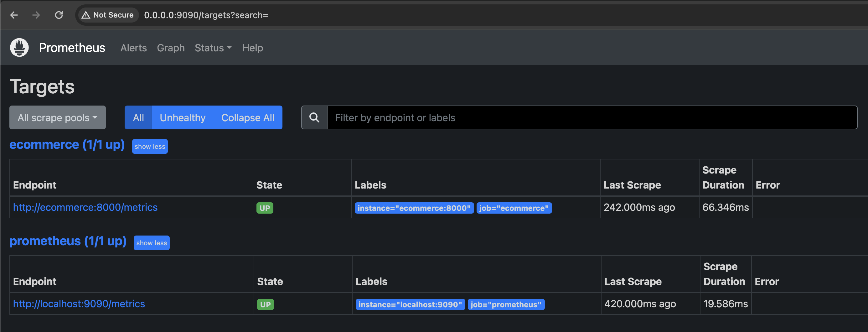The height and width of the screenshot is (332, 868).
Task: Click the Scrape Duration header in prometheus table
Action: (x=724, y=274)
